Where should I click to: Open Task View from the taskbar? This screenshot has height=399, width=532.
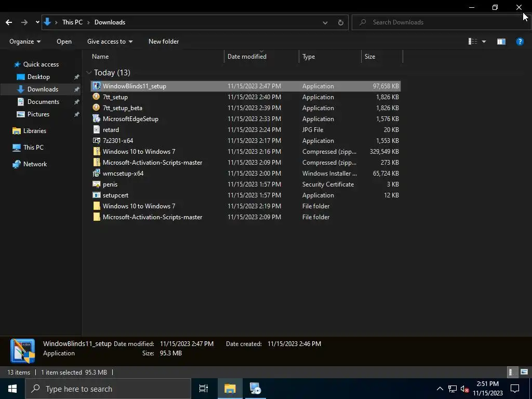pos(203,389)
